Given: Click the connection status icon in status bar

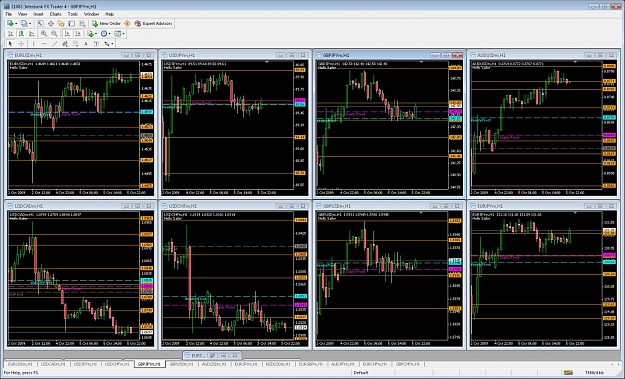Looking at the screenshot, I should click(x=568, y=373).
